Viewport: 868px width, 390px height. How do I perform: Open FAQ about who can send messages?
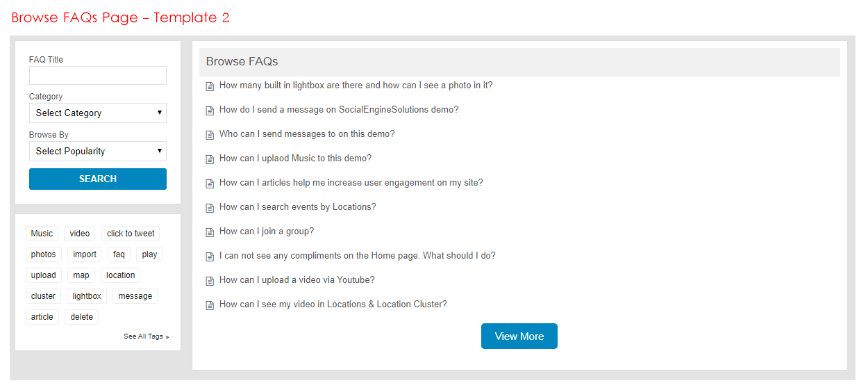306,134
